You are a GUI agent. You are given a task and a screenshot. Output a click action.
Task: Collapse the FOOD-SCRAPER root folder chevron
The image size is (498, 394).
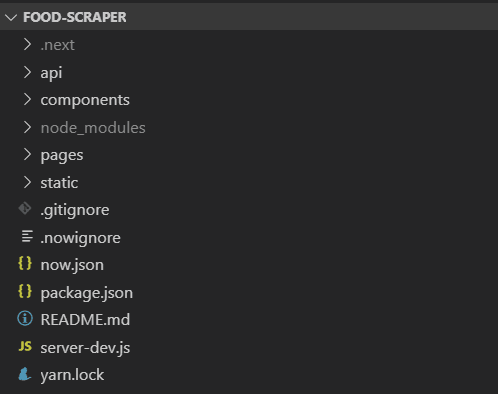[x=11, y=17]
